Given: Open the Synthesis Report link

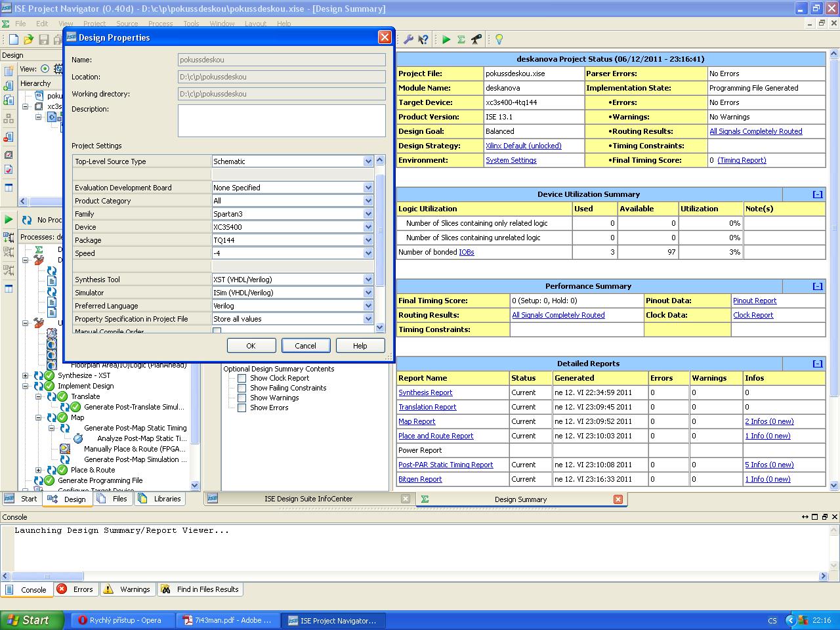Looking at the screenshot, I should pos(425,392).
